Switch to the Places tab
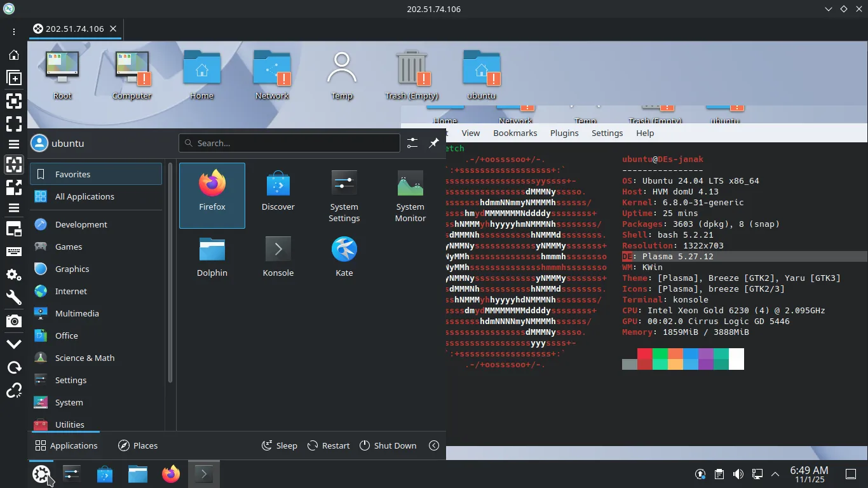 point(138,445)
